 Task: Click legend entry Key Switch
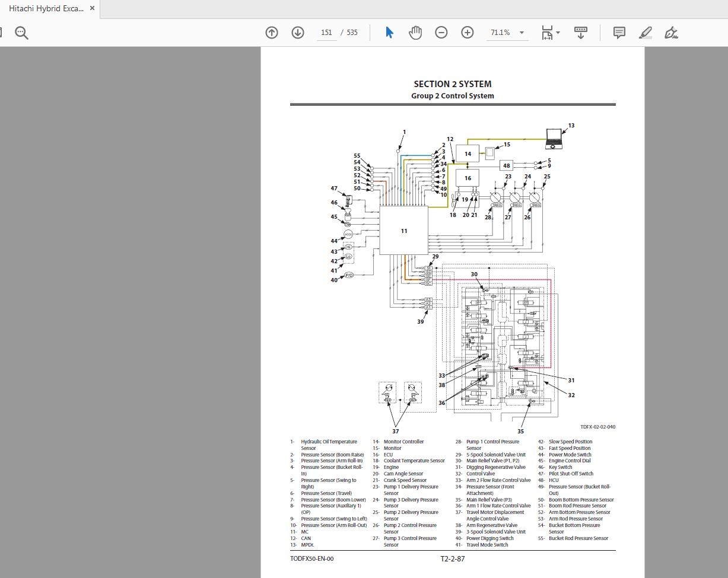coord(561,467)
